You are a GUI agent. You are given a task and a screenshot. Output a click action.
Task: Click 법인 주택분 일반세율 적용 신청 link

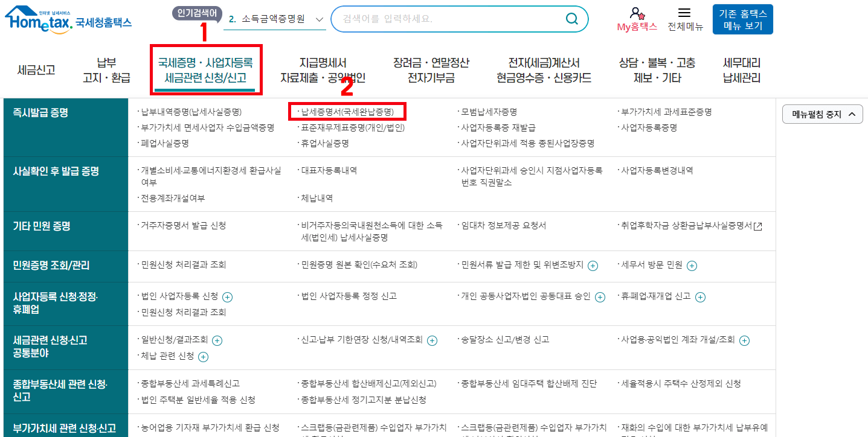pos(198,400)
